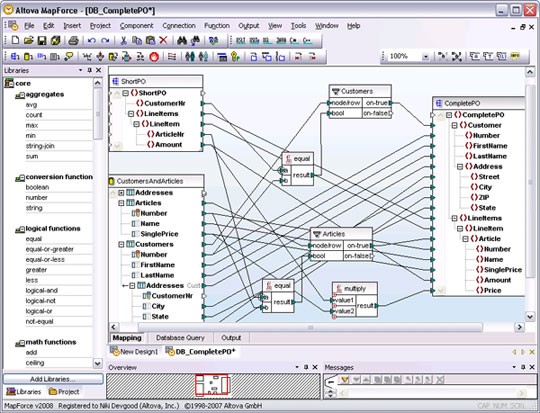Viewport: 540px width, 413px height.
Task: Toggle auto-hide pin on Overview panel
Action: [x=306, y=367]
